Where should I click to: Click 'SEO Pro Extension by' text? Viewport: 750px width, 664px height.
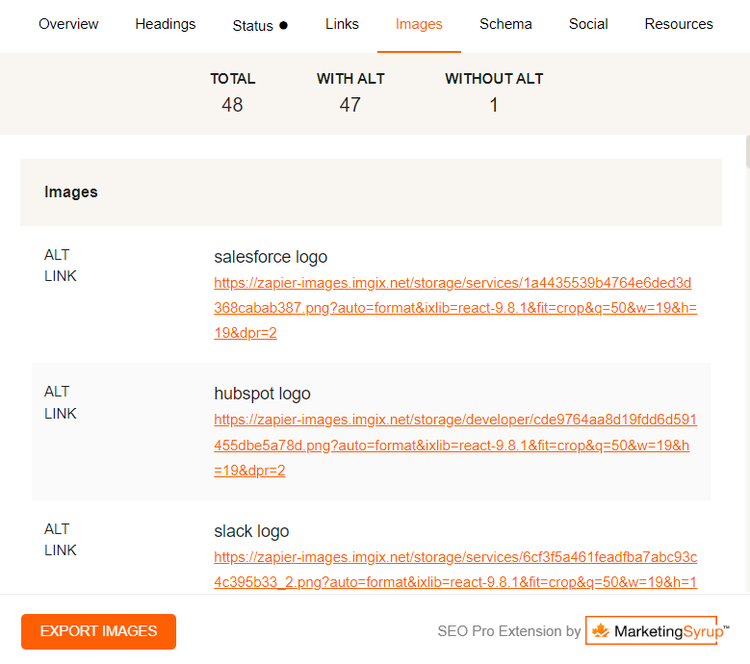pyautogui.click(x=509, y=631)
